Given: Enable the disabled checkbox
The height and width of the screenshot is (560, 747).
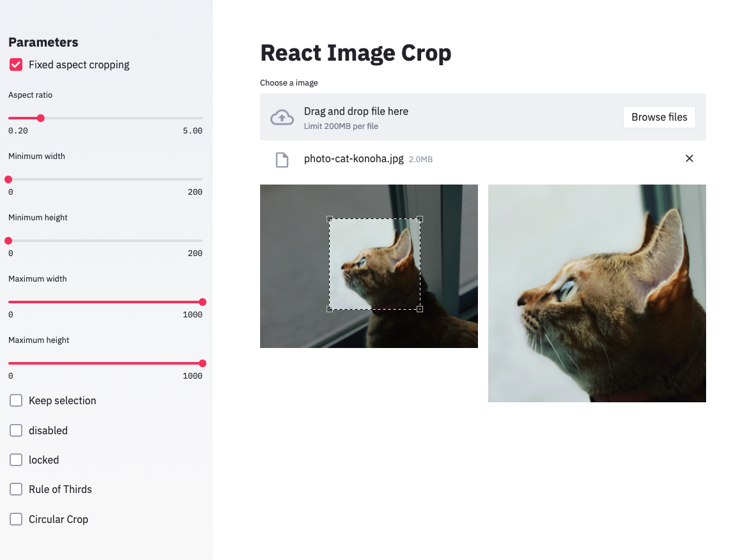Looking at the screenshot, I should pos(16,430).
